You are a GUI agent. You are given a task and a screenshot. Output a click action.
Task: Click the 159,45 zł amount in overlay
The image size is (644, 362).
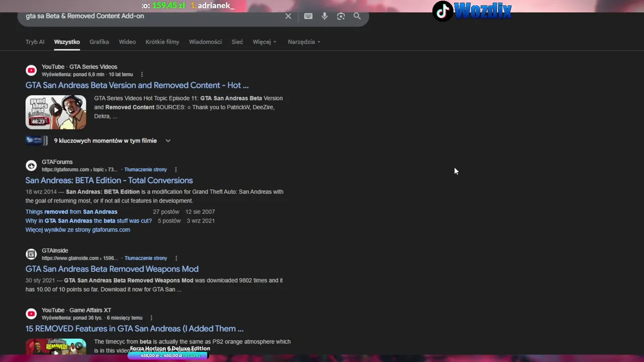point(169,6)
